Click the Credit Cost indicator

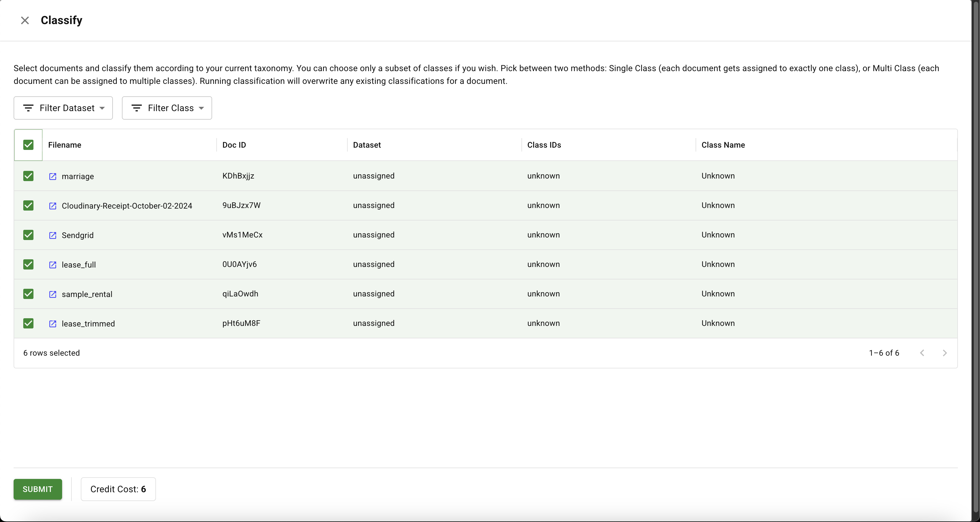[118, 489]
